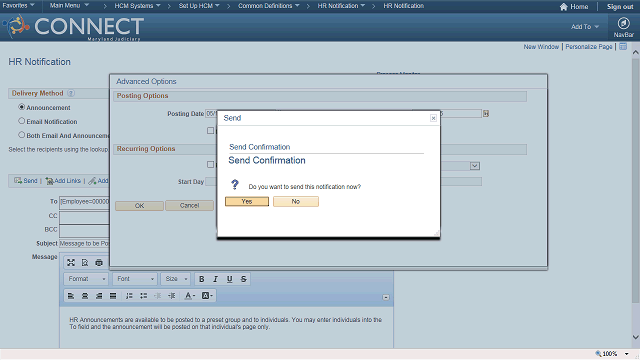Click the Subject input field

tap(84, 244)
